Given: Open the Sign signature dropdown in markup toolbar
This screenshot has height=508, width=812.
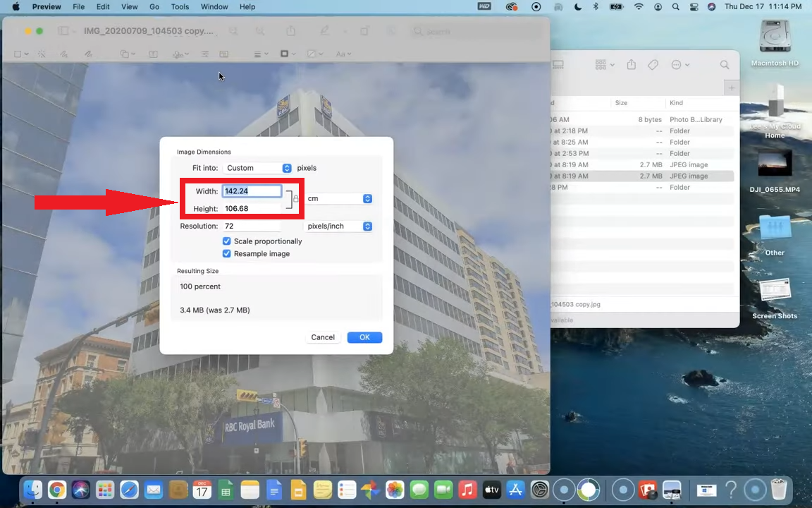Looking at the screenshot, I should (180, 54).
